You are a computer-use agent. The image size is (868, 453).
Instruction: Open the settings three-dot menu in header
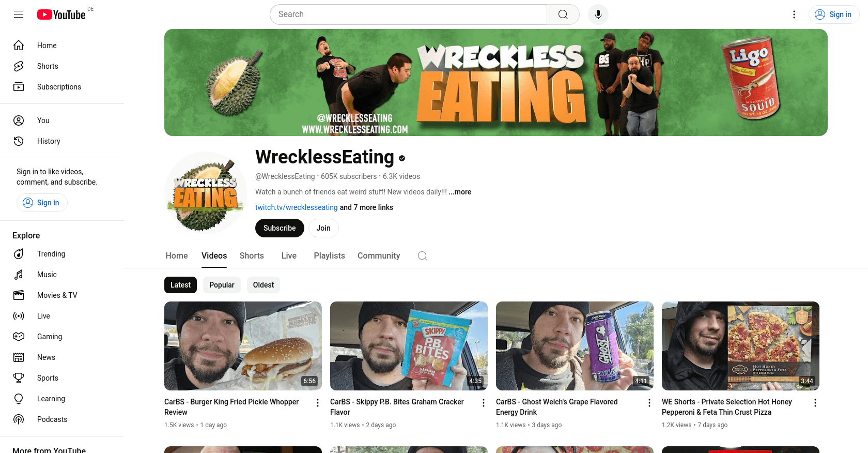tap(794, 14)
